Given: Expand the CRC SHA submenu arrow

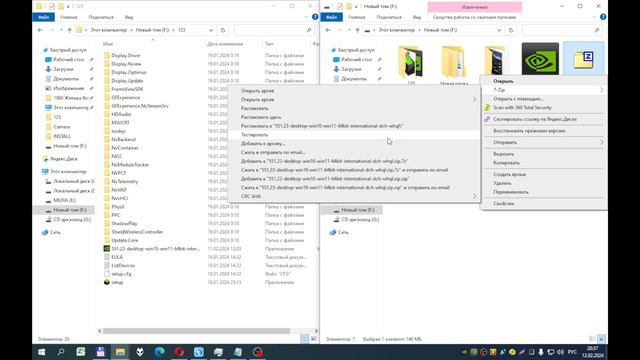Looking at the screenshot, I should click(x=474, y=196).
